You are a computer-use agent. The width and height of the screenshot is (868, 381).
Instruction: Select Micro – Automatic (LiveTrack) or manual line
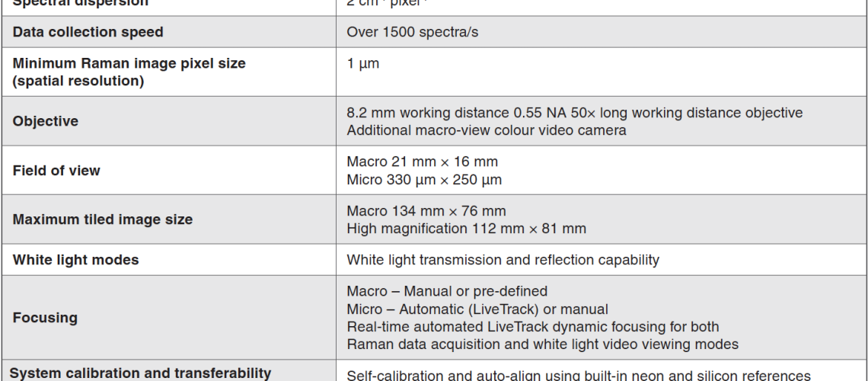point(477,309)
